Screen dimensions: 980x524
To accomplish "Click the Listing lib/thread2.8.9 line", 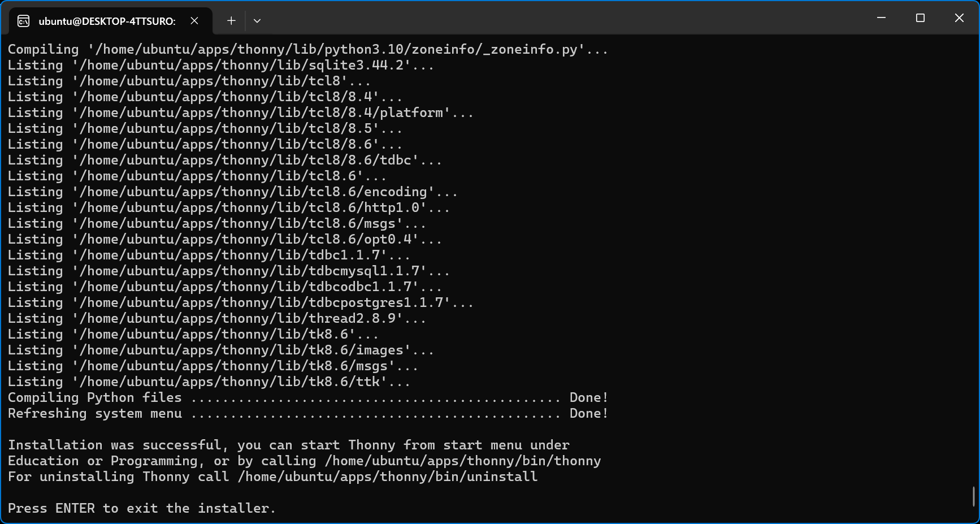I will (x=217, y=318).
